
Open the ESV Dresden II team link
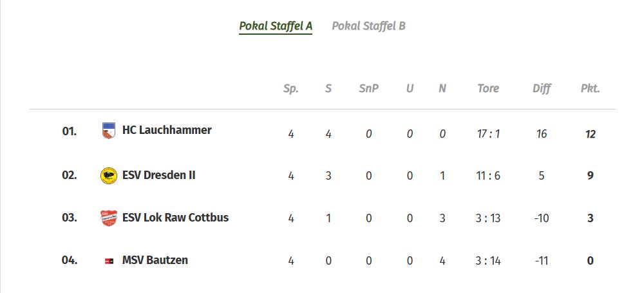tap(158, 175)
